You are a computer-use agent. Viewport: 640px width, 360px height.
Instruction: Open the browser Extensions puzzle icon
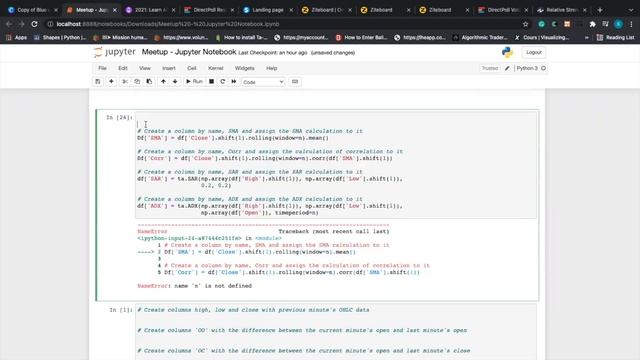593,24
